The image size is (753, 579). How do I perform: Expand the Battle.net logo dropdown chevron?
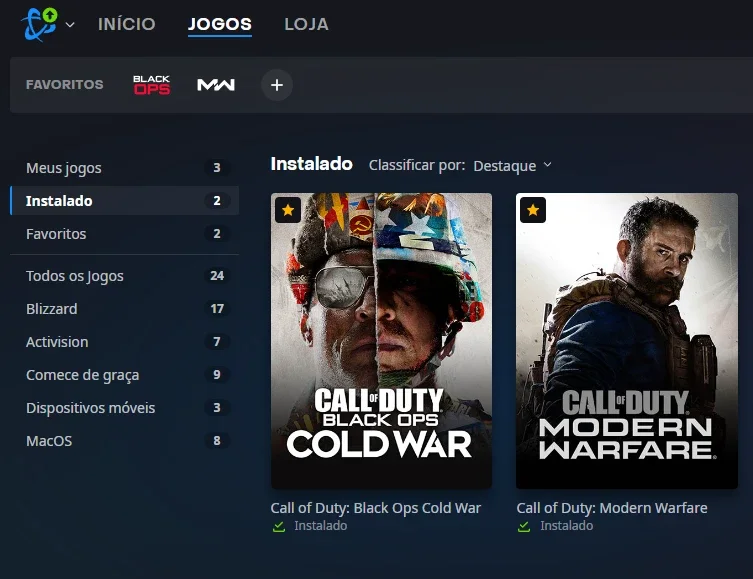[x=70, y=24]
